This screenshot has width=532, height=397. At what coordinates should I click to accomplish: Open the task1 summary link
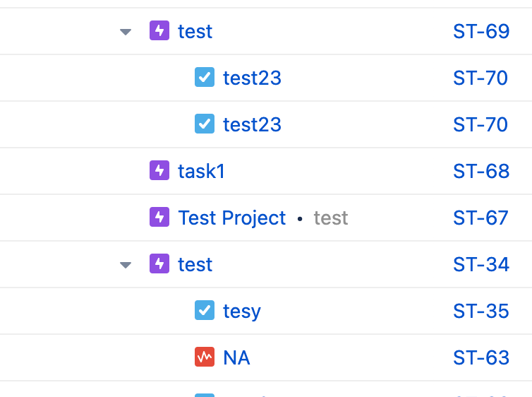pos(201,171)
